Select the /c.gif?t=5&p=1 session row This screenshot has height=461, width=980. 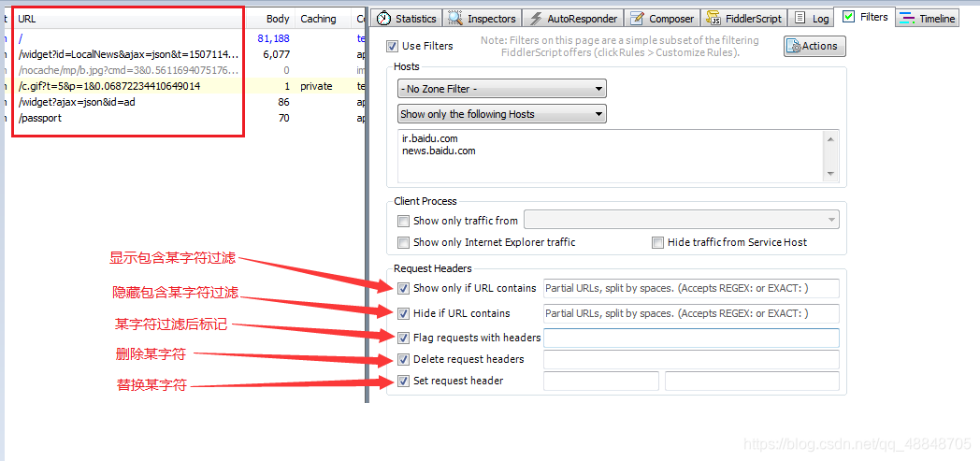pos(182,86)
